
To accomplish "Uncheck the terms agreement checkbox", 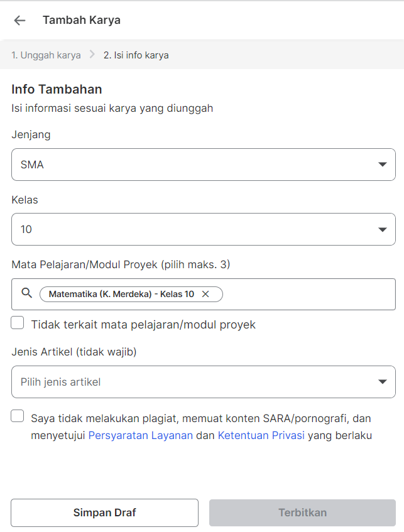I will tap(17, 416).
